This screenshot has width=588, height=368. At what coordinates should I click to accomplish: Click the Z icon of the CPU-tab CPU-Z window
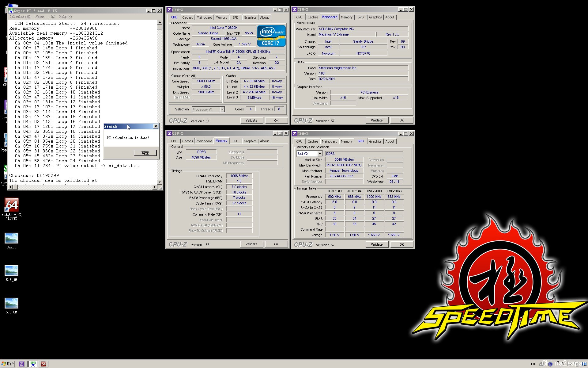(x=169, y=10)
